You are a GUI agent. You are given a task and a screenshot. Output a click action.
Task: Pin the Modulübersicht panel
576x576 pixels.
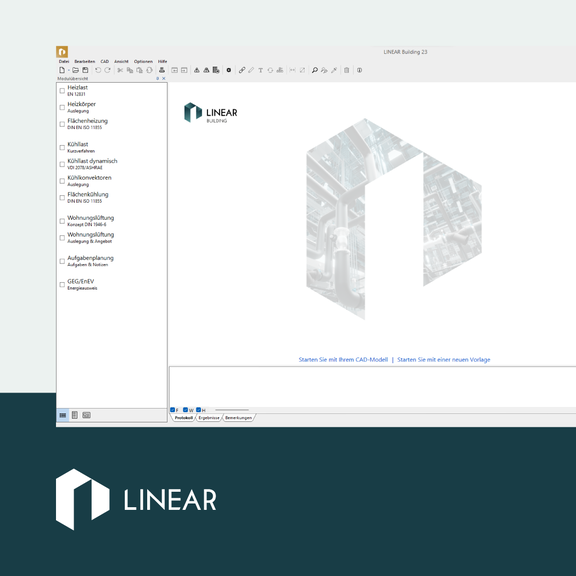pos(158,78)
